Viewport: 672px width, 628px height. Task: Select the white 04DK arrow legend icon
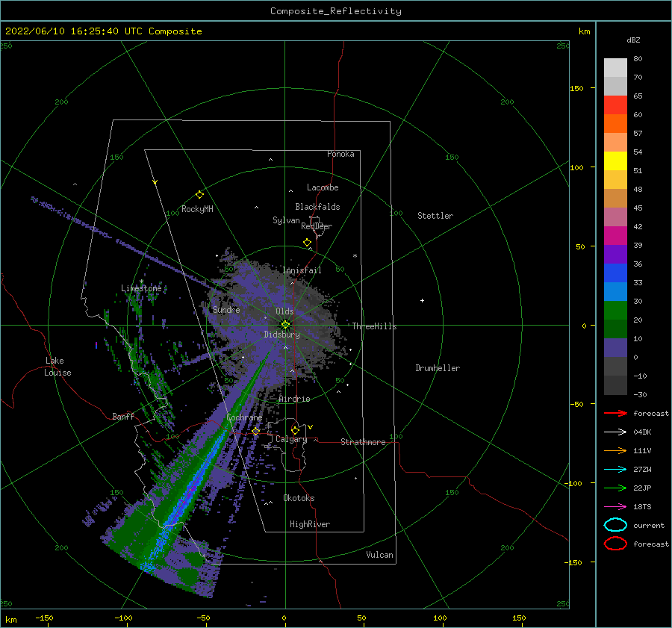[615, 432]
